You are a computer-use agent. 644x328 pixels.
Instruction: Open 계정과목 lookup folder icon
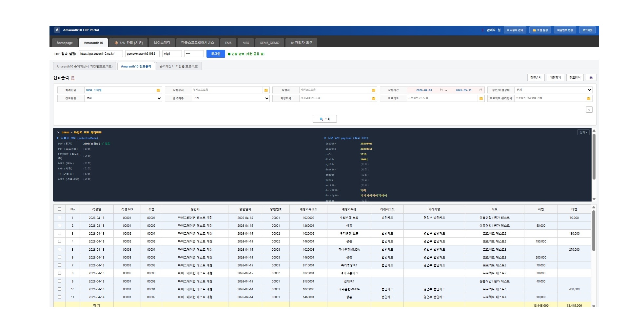coord(373,98)
